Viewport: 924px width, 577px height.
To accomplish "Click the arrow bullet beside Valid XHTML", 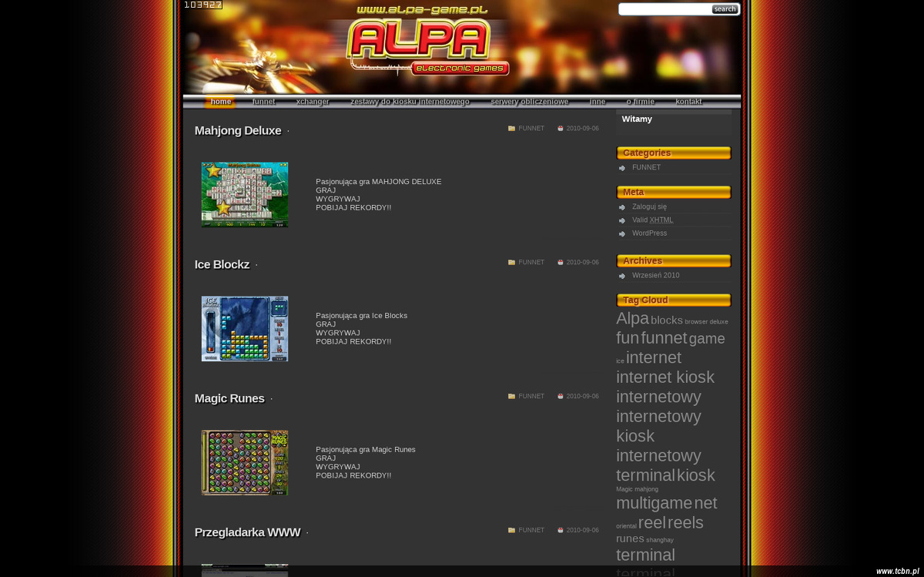I will [622, 220].
